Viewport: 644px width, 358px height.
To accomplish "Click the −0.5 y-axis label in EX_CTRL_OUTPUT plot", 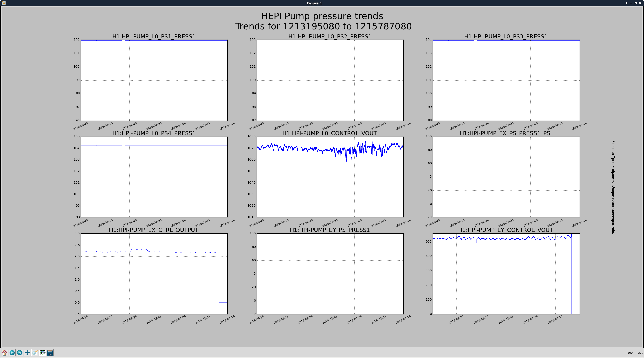I will click(76, 314).
